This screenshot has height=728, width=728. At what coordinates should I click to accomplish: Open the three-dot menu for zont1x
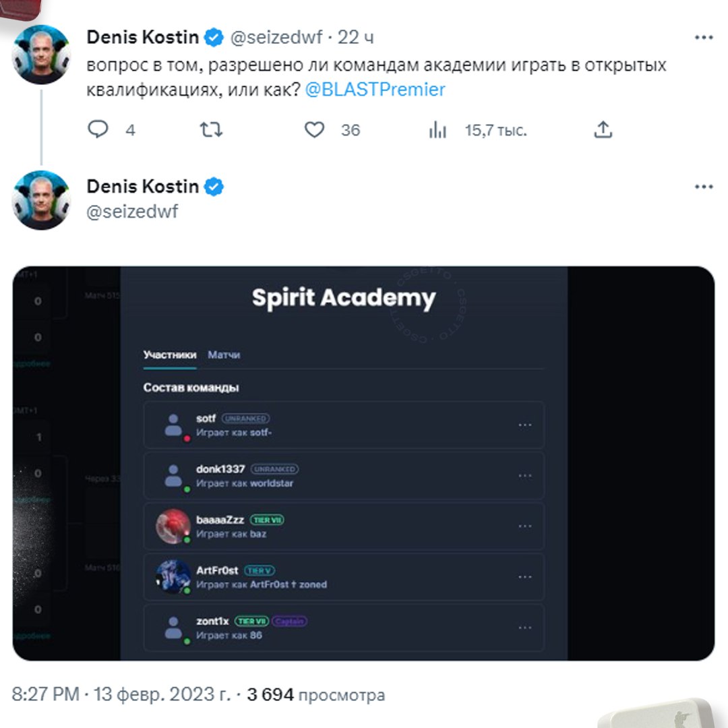525,628
